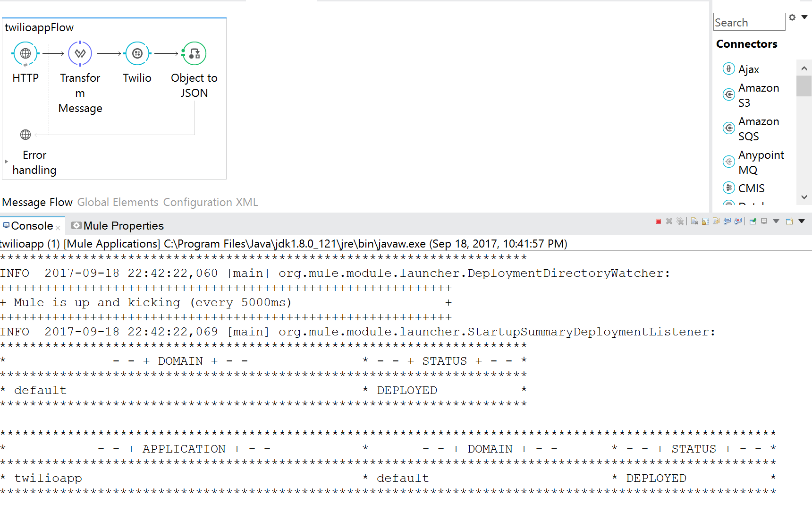The height and width of the screenshot is (522, 812).
Task: Close the Console view tab
Action: [58, 228]
